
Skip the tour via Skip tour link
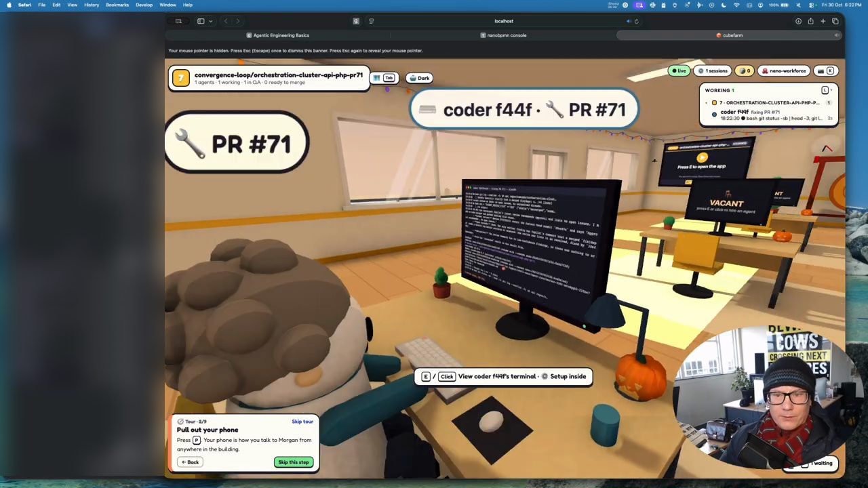click(302, 422)
